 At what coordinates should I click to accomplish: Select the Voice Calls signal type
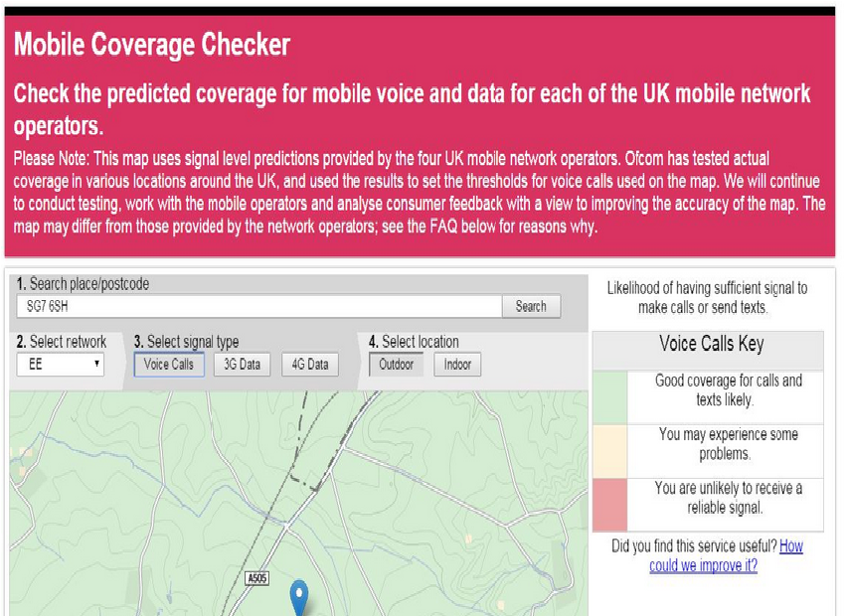tap(168, 364)
